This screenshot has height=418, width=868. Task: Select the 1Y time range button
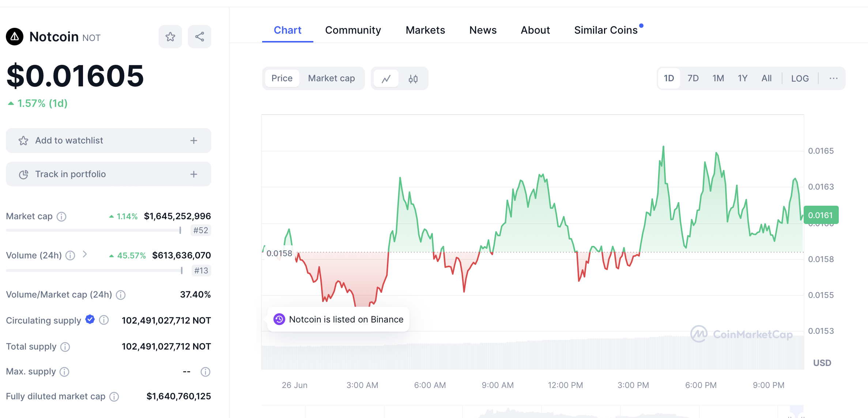pos(742,78)
